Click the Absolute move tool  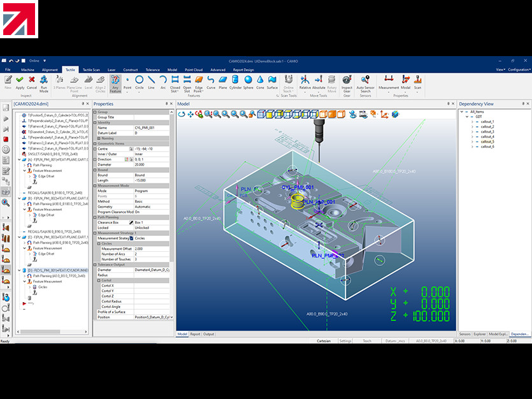click(319, 82)
